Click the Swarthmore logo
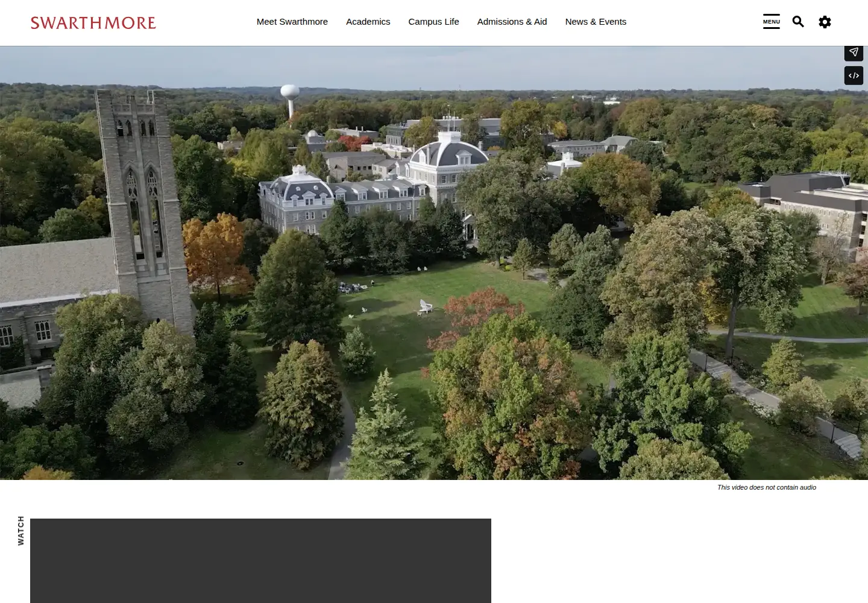868x603 pixels. pos(93,23)
